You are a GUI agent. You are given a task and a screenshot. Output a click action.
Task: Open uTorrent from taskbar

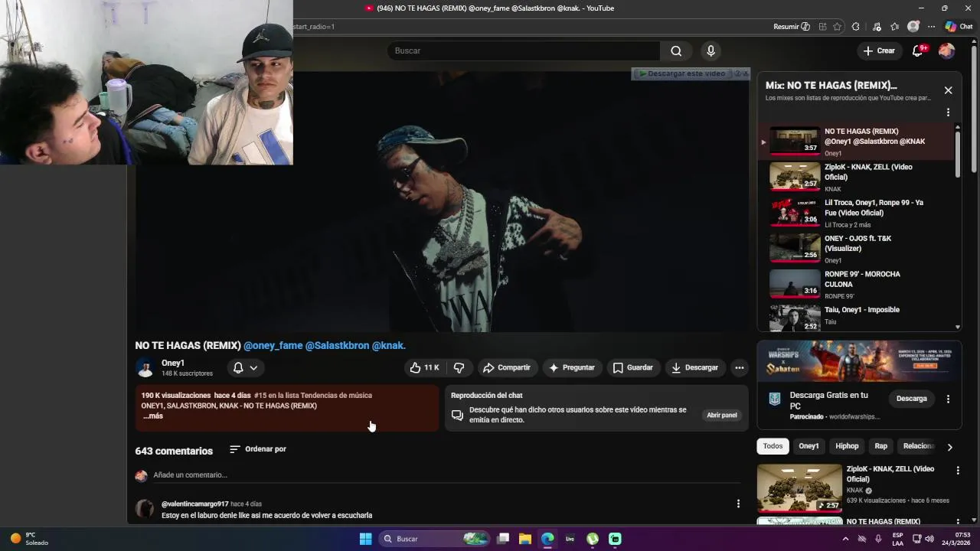tap(593, 539)
